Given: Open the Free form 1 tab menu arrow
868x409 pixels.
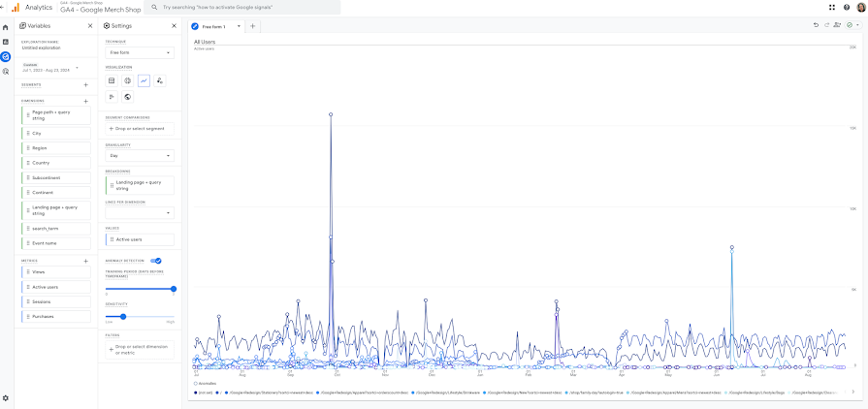Looking at the screenshot, I should click(239, 26).
